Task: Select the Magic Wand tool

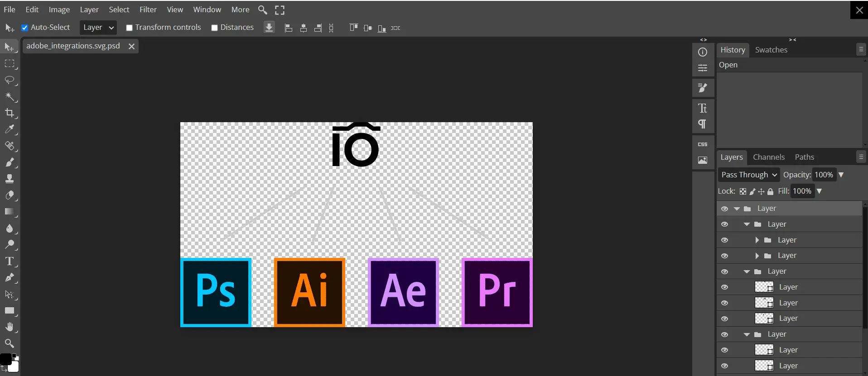Action: pyautogui.click(x=10, y=96)
